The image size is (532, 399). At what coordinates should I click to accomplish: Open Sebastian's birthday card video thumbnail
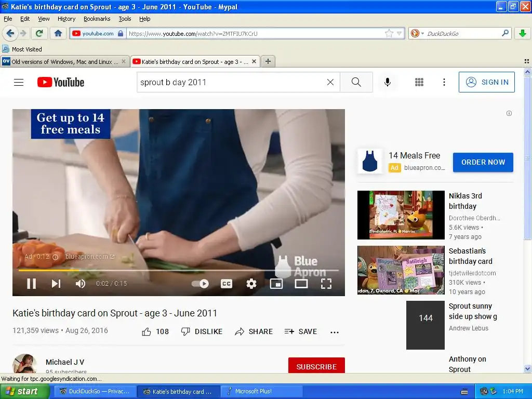pyautogui.click(x=401, y=270)
